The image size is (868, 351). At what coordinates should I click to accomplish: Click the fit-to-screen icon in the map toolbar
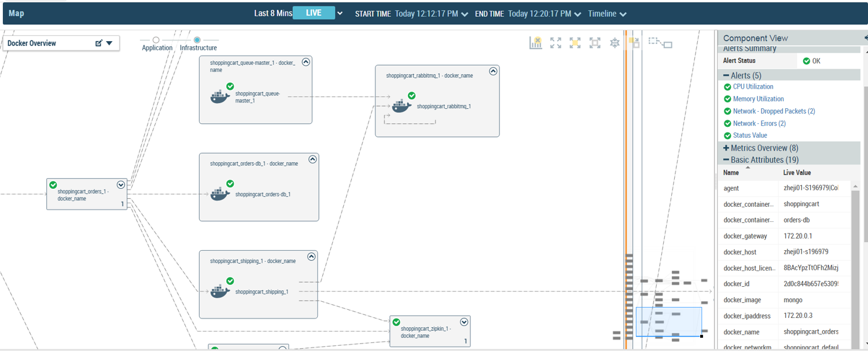coord(594,42)
